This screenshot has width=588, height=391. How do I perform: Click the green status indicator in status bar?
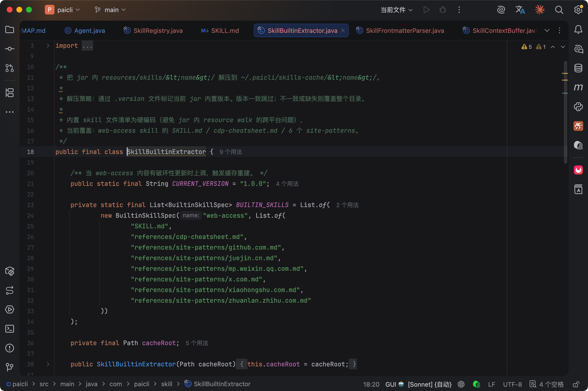476,384
